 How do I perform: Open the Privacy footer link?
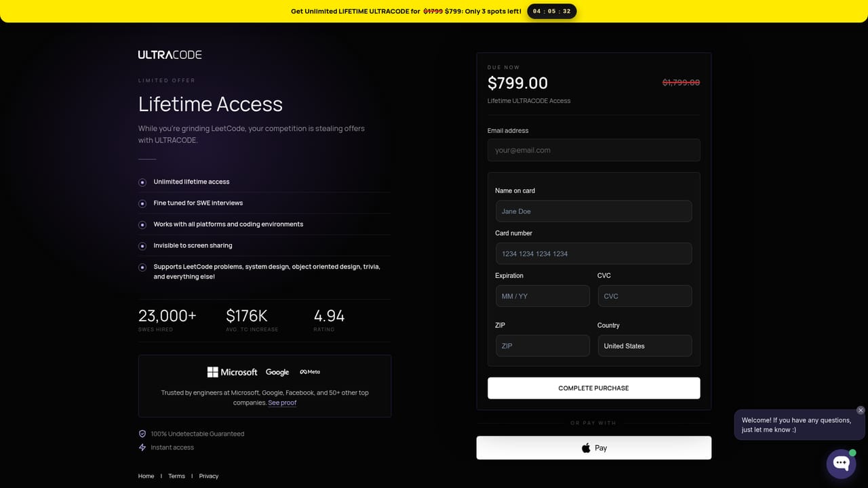coord(209,476)
